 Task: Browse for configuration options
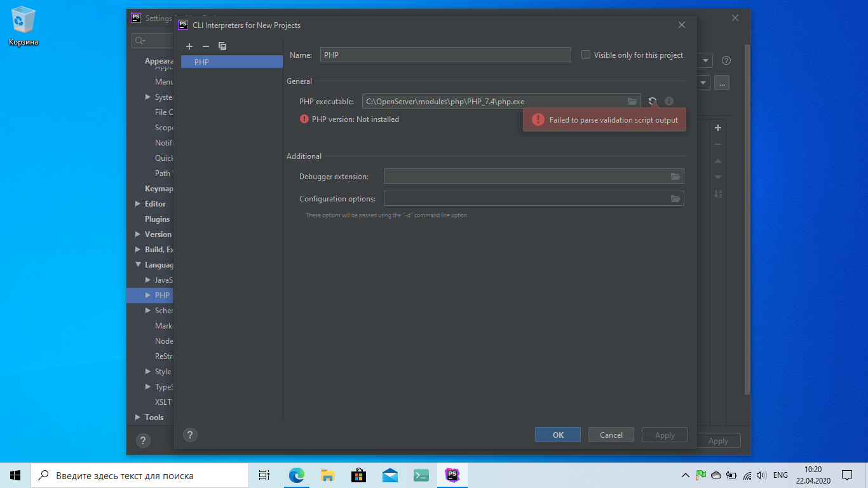[x=675, y=199]
